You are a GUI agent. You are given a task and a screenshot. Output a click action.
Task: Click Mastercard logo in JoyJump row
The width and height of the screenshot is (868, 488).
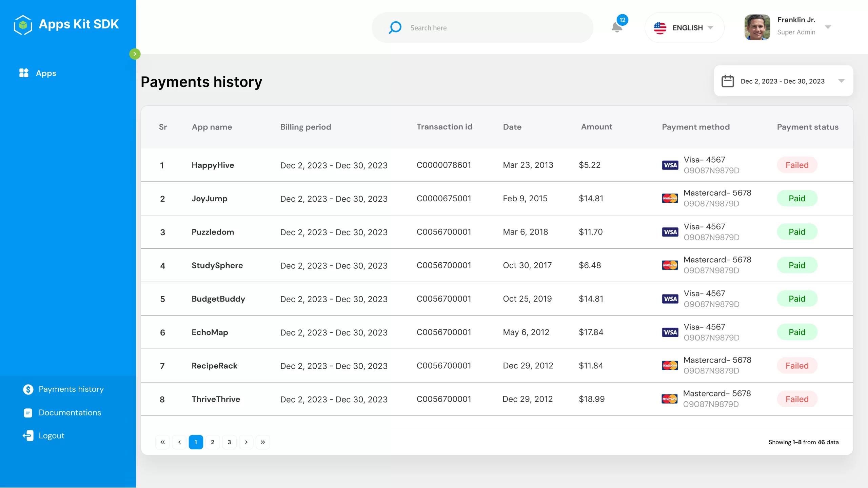point(670,198)
